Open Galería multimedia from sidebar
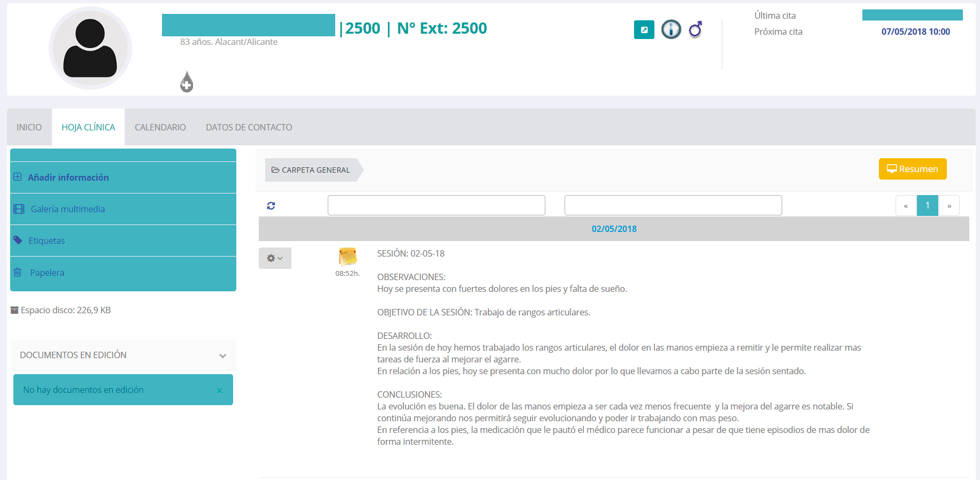Screen dimensions: 980x480 click(67, 209)
